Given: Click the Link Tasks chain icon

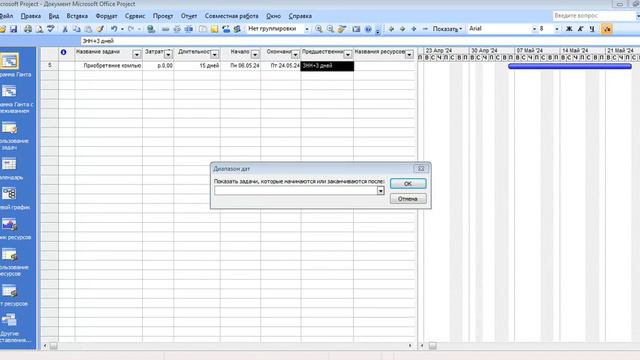Looking at the screenshot, I should (165, 29).
